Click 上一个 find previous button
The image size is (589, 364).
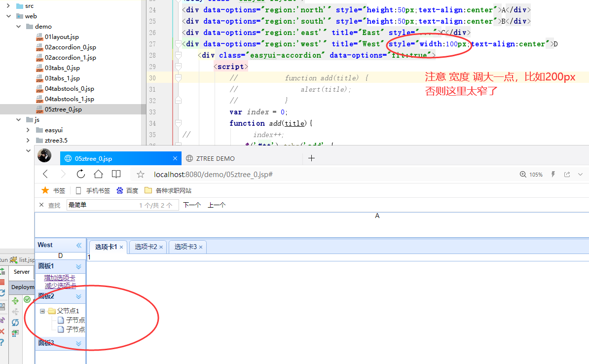click(217, 205)
